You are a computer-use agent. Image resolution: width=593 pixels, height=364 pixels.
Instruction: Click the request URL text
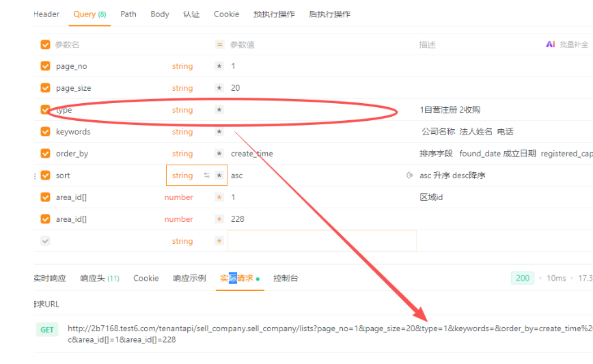[330, 334]
